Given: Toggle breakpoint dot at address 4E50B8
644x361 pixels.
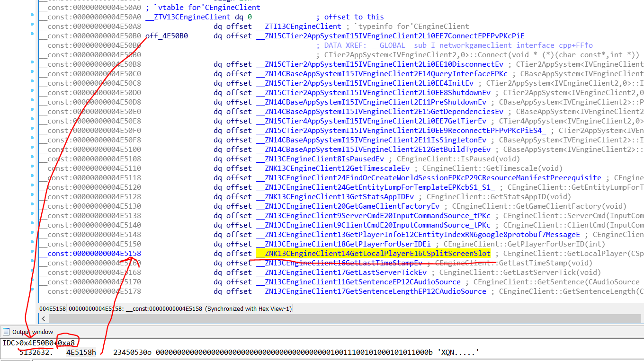Looking at the screenshot, I should 32,64.
